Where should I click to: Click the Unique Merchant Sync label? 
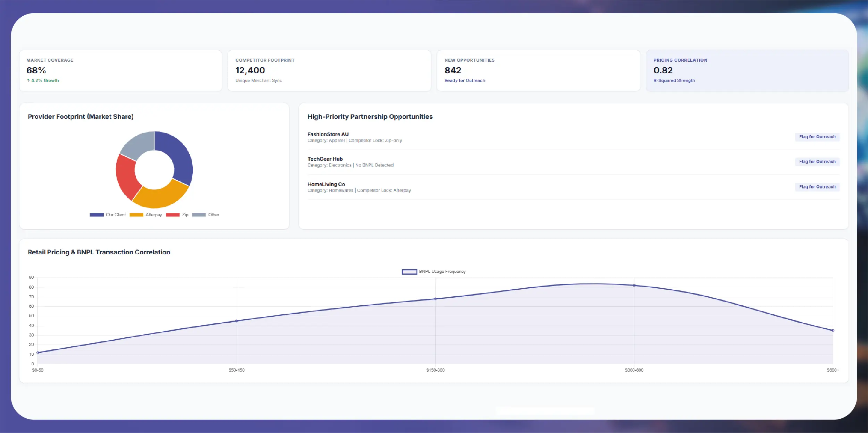pos(259,80)
